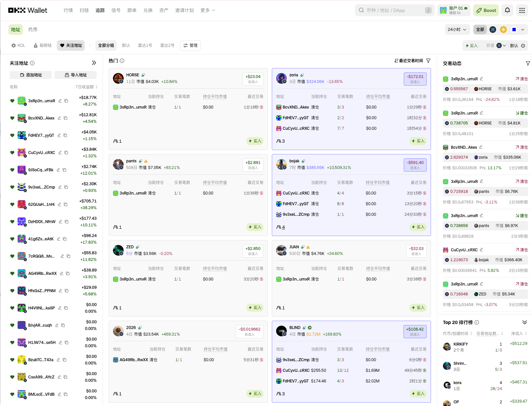
Task: Collapse the 关注地址 panel with double arrow
Action: [x=94, y=63]
